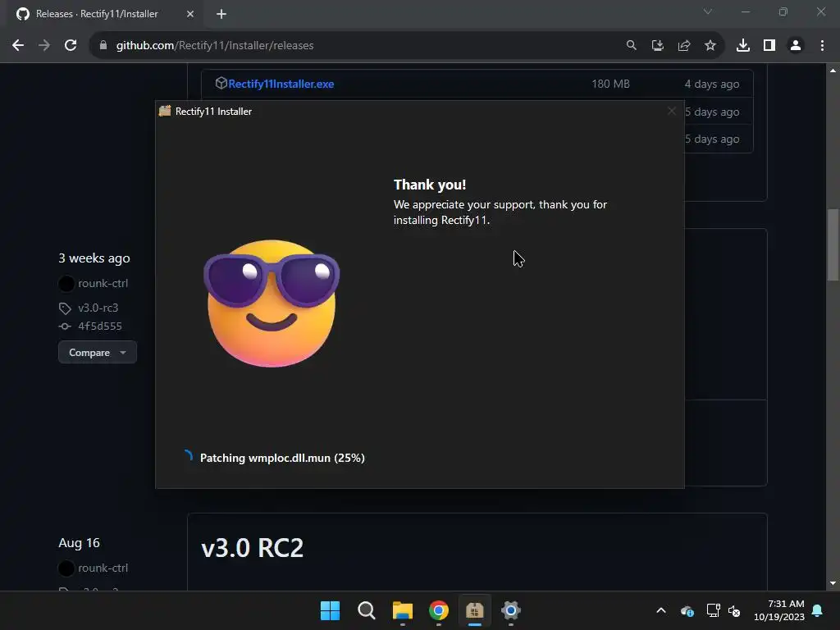Open the v3.0 RC2 release heading
This screenshot has height=630, width=840.
tap(253, 547)
